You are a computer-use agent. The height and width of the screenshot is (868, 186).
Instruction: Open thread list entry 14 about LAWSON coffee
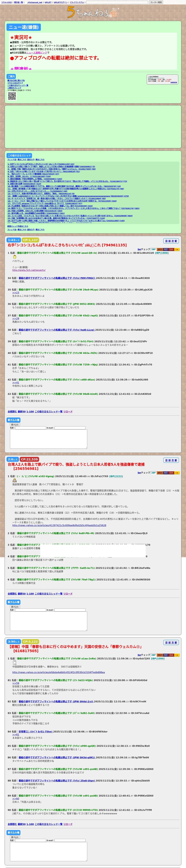[68, 196]
